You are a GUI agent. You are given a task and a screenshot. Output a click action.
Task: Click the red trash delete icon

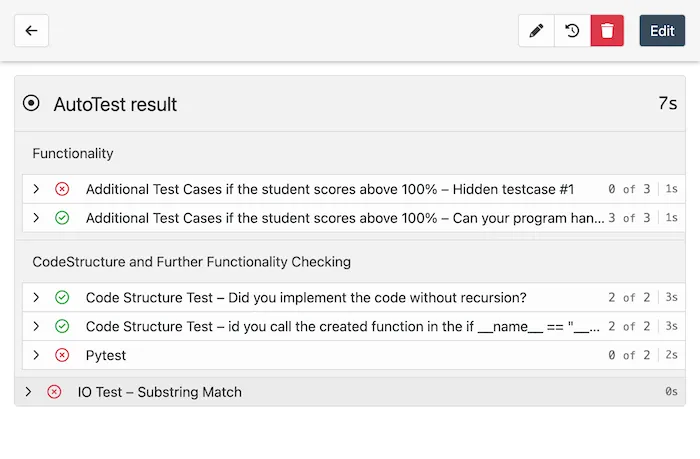click(x=607, y=31)
